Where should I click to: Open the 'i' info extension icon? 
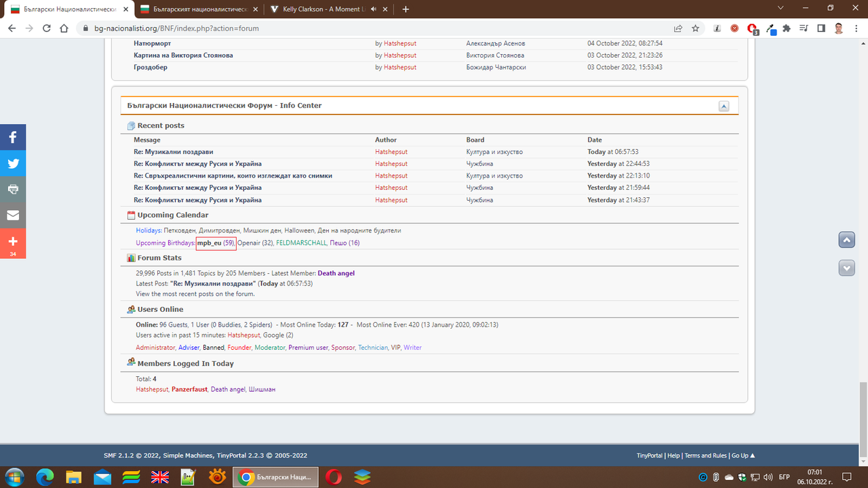point(717,28)
